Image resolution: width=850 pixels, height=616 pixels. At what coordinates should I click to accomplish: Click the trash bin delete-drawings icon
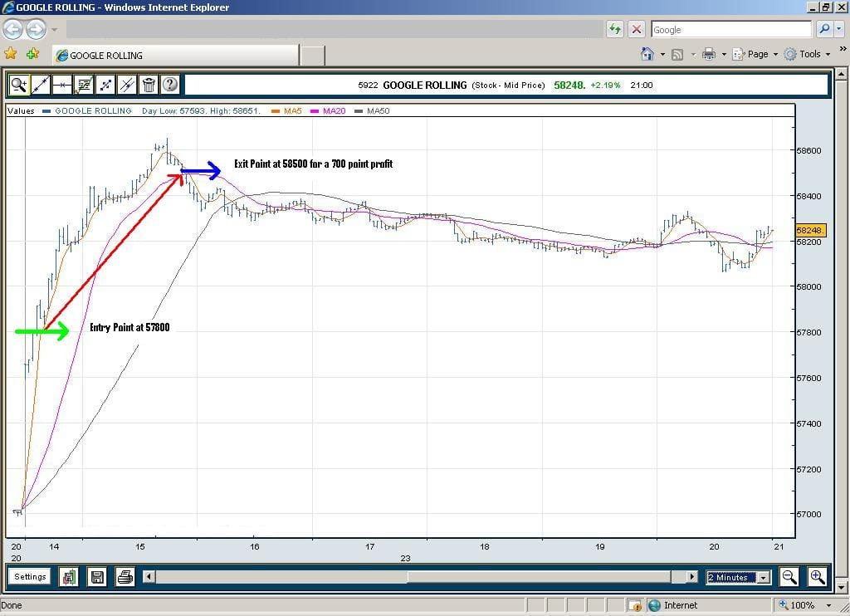pyautogui.click(x=149, y=85)
